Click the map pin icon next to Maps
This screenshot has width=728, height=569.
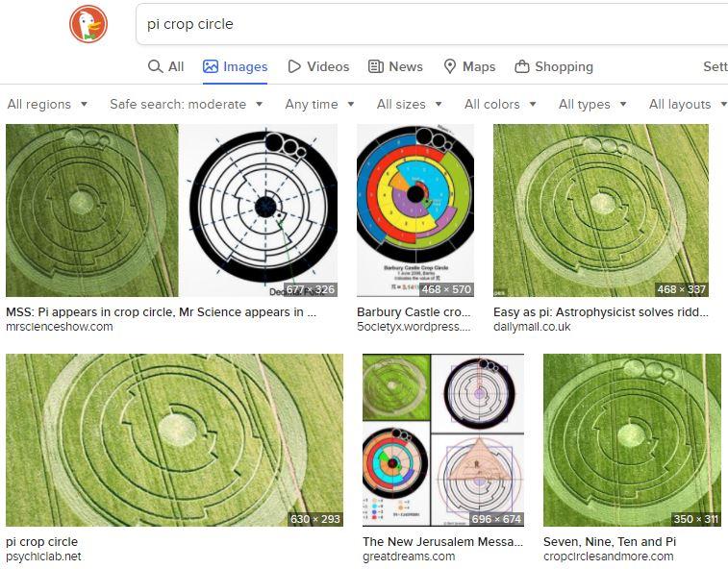[449, 66]
